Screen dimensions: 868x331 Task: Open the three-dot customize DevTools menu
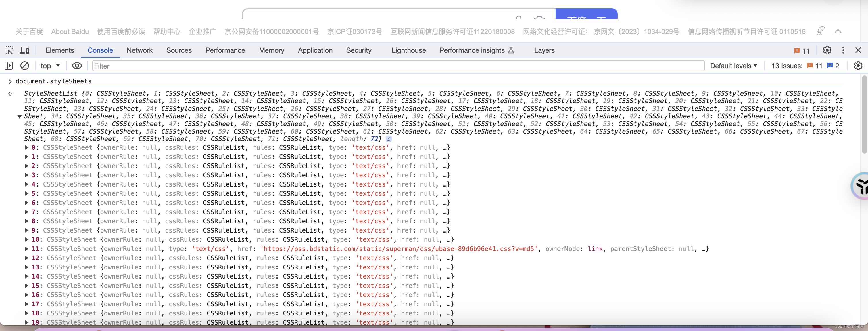pyautogui.click(x=843, y=50)
